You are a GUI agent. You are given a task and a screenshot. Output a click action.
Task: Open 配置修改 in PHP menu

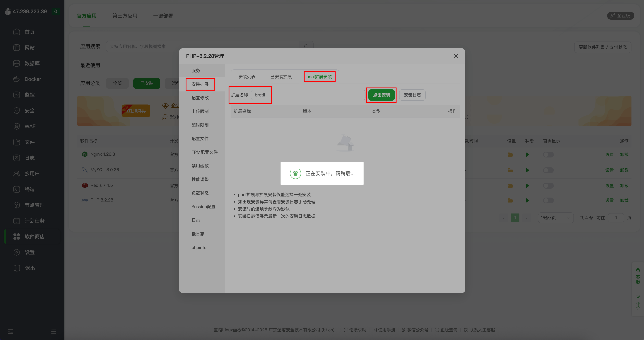tap(200, 98)
